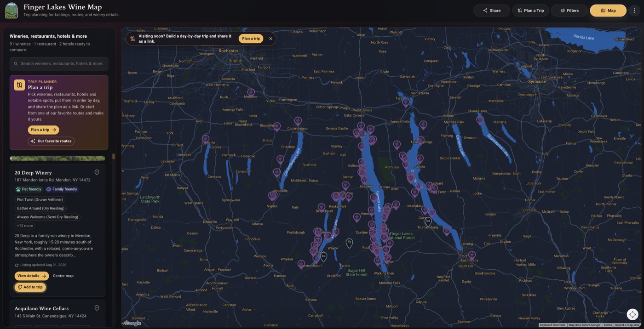Viewport: 644px width, 329px height.
Task: Click the winery marker near Bloomfield
Action: click(277, 126)
